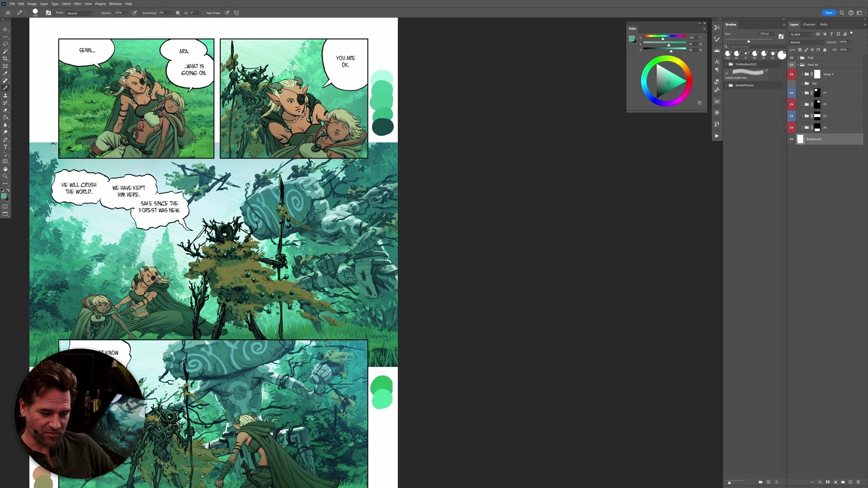Screen dimensions: 868x488
Task: Enable the Auto Erase checkbox
Action: pos(204,13)
